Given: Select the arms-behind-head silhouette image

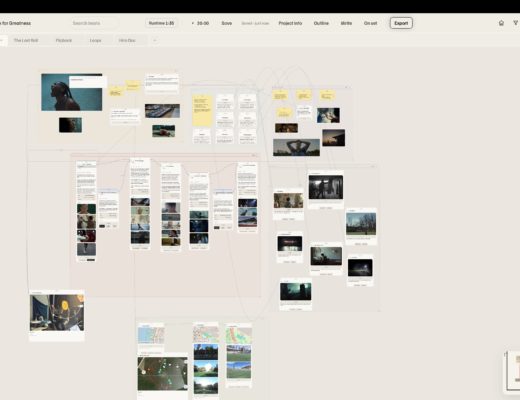Looking at the screenshot, I should pos(296,147).
